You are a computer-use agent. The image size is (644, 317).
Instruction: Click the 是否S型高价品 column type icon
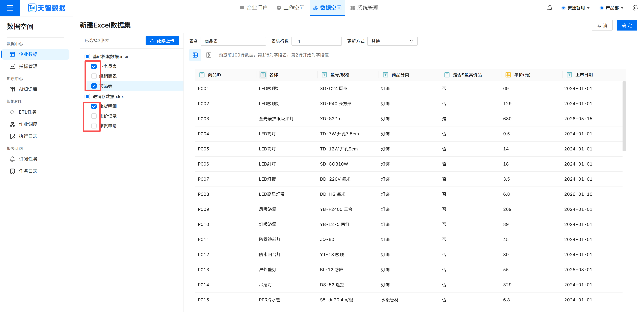447,75
